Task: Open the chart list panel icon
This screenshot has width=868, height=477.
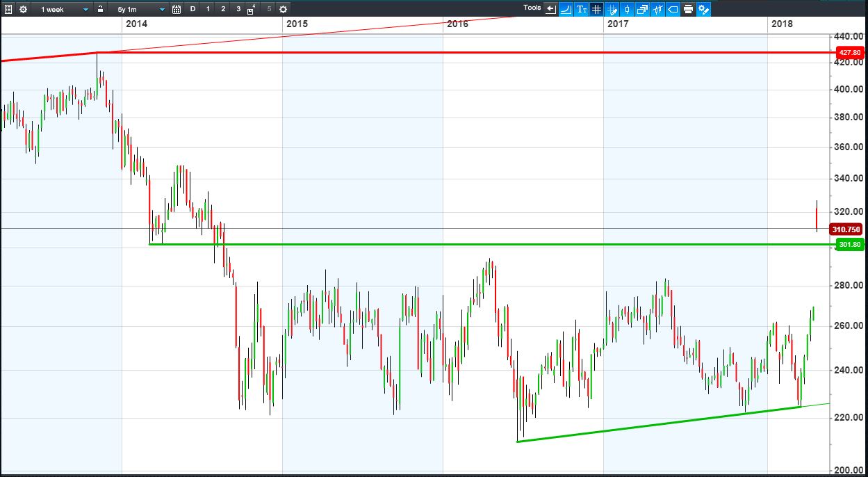Action: 8,10
